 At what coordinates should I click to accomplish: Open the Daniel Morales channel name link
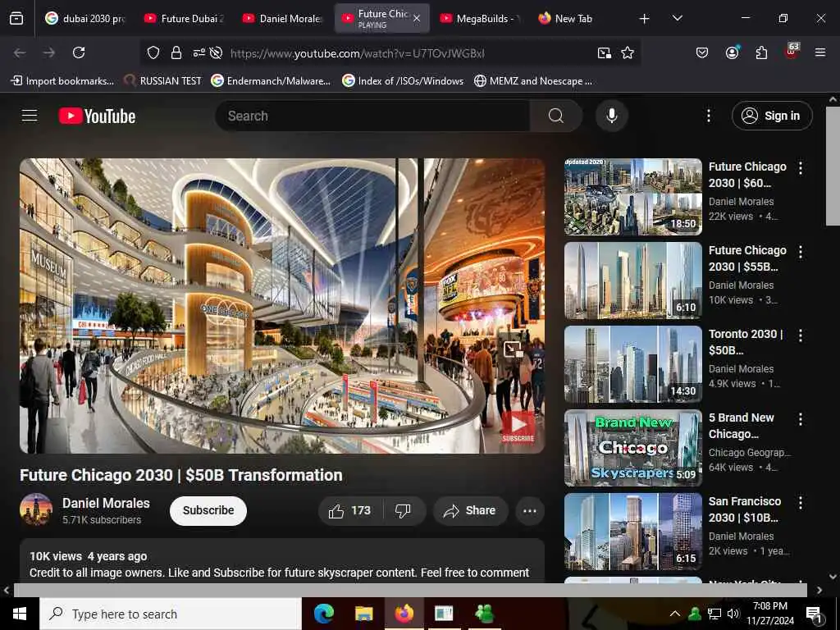click(106, 503)
